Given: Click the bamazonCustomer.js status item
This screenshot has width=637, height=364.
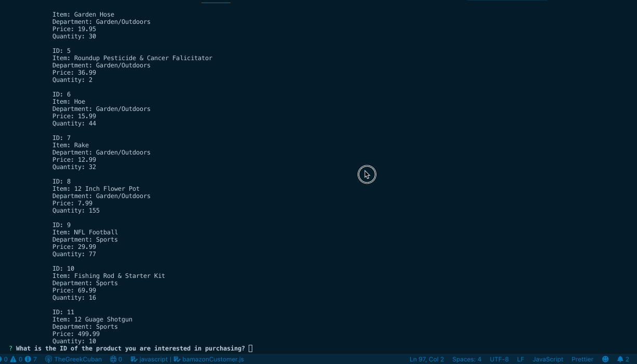Looking at the screenshot, I should click(208, 359).
